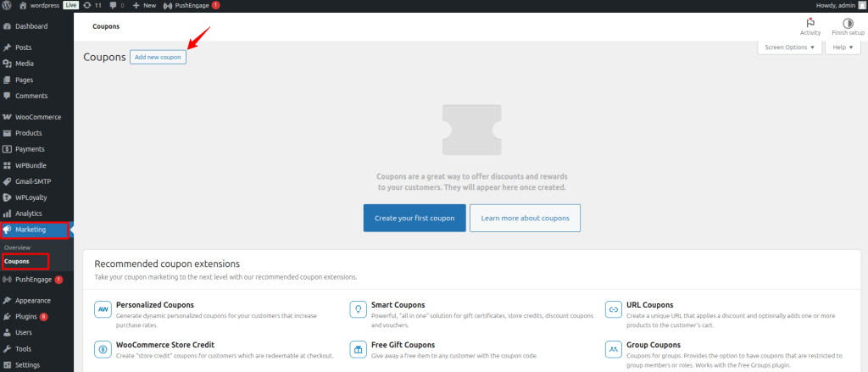The width and height of the screenshot is (868, 372).
Task: Open the comments bubble in admin bar
Action: pos(116,5)
